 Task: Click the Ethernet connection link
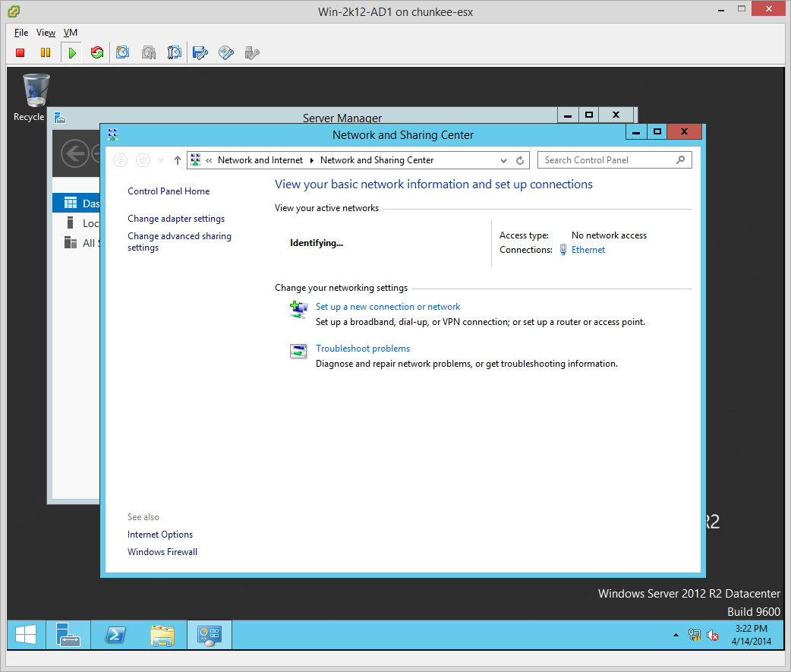pos(588,250)
